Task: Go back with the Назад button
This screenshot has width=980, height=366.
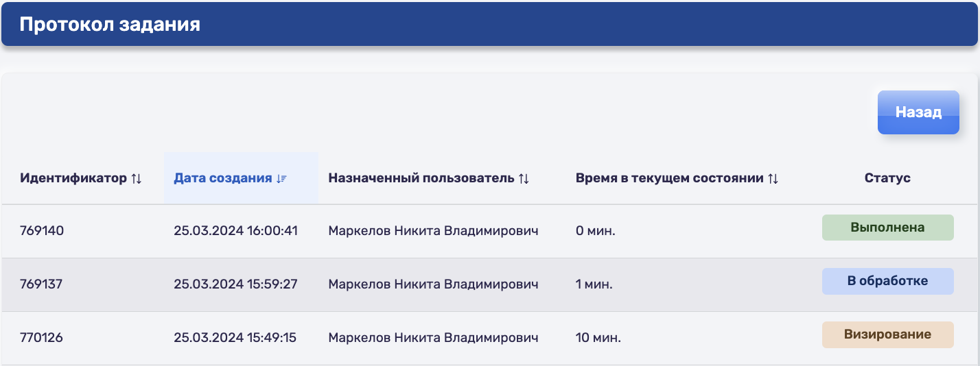Action: pyautogui.click(x=918, y=112)
